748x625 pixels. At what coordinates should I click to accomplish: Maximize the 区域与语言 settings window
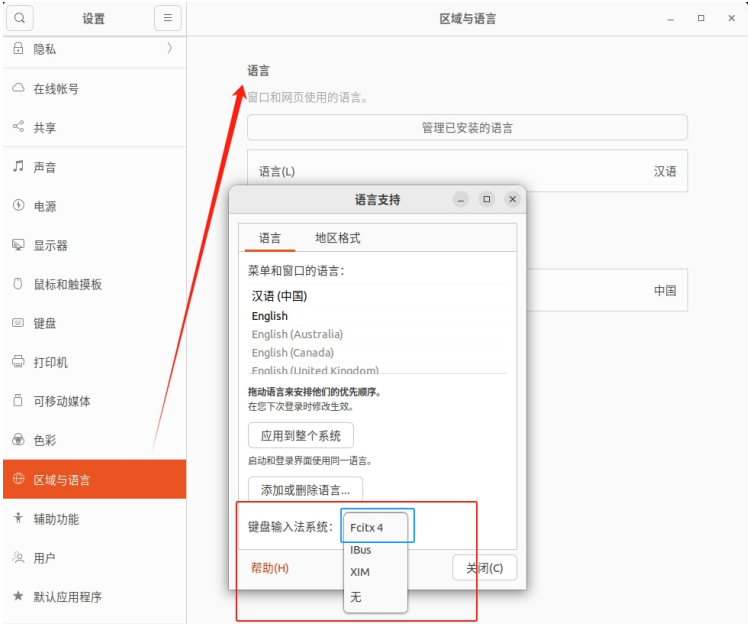(x=701, y=18)
